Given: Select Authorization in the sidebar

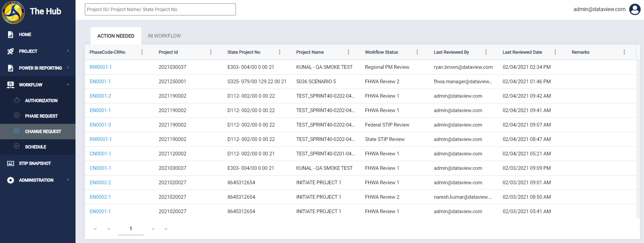Looking at the screenshot, I should [x=41, y=100].
